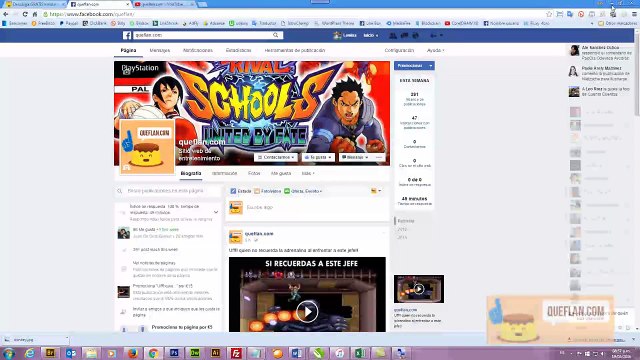Open the queflan.com post author link

259,233
